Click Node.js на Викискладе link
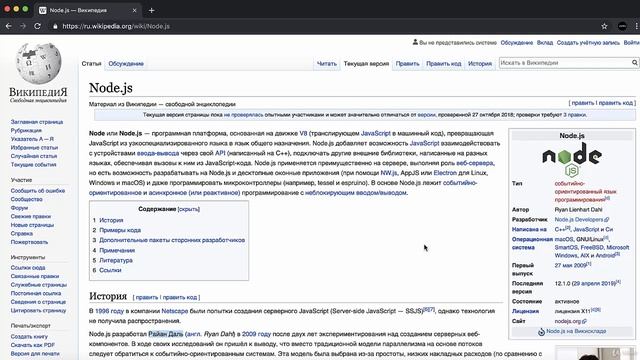This screenshot has width=640, height=360. pos(576,332)
